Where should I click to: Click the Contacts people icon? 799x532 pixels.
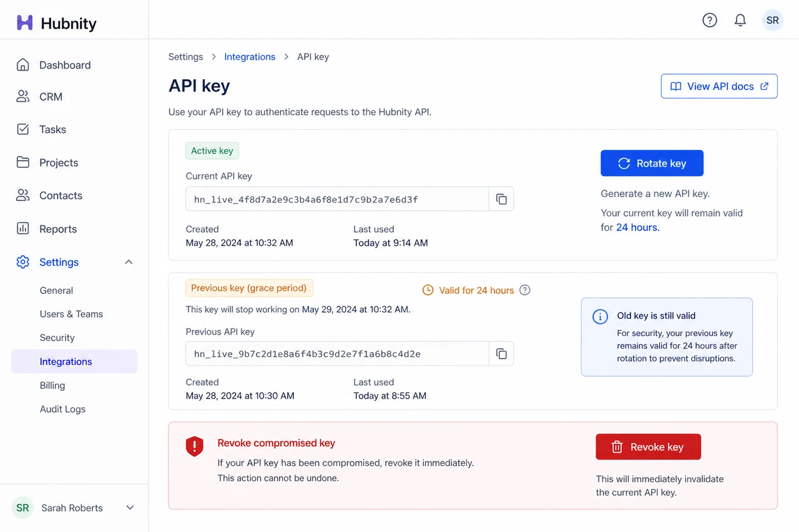click(23, 195)
